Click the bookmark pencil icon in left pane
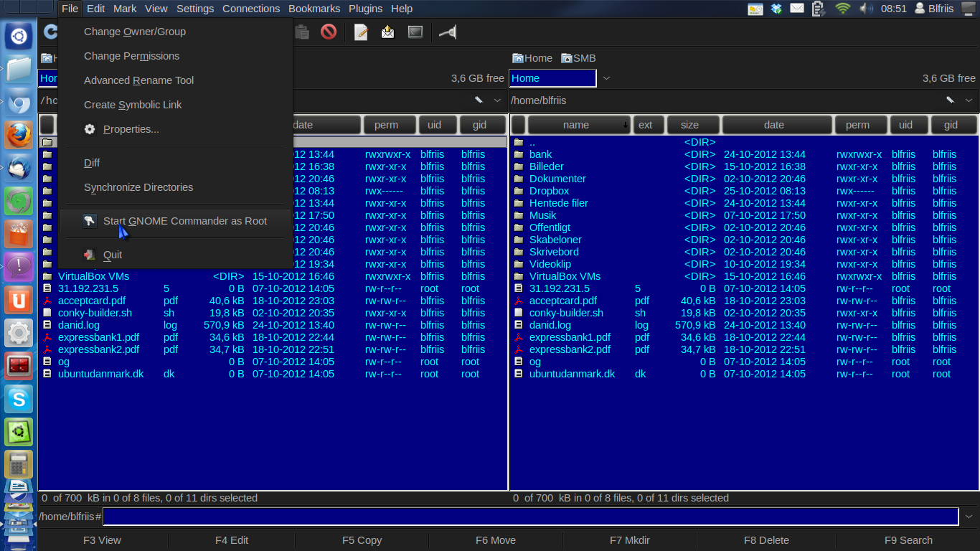This screenshot has height=551, width=980. point(479,100)
